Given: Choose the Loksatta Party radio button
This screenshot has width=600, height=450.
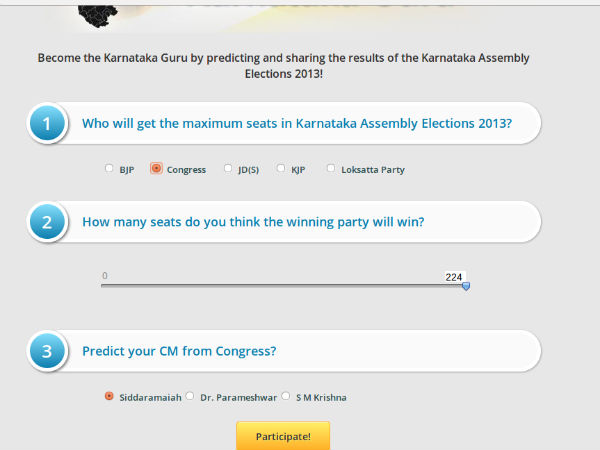Looking at the screenshot, I should (331, 169).
